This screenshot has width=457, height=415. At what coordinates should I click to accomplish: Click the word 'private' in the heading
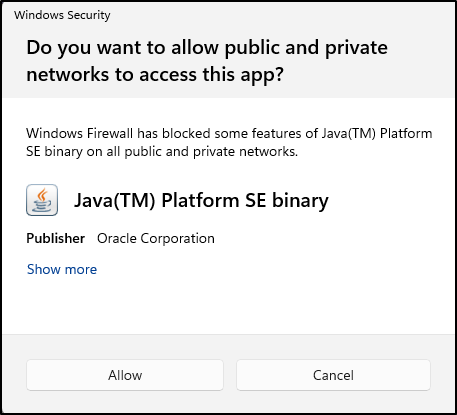point(356,48)
